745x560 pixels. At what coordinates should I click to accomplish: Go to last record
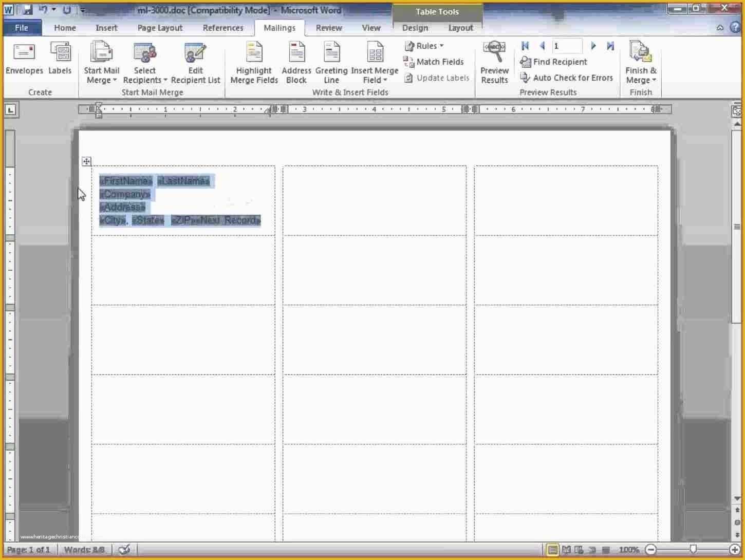[x=610, y=46]
